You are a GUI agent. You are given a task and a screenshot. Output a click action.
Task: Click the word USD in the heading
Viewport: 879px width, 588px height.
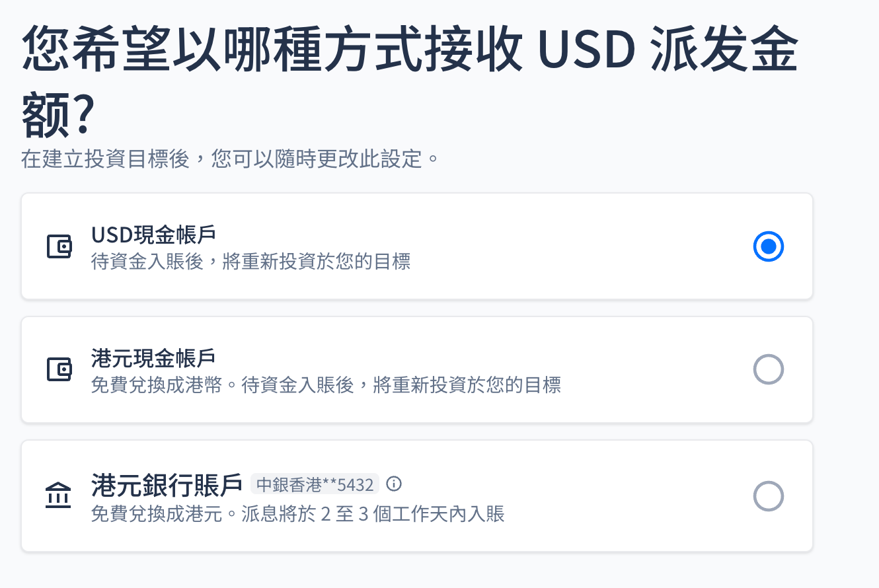(586, 50)
